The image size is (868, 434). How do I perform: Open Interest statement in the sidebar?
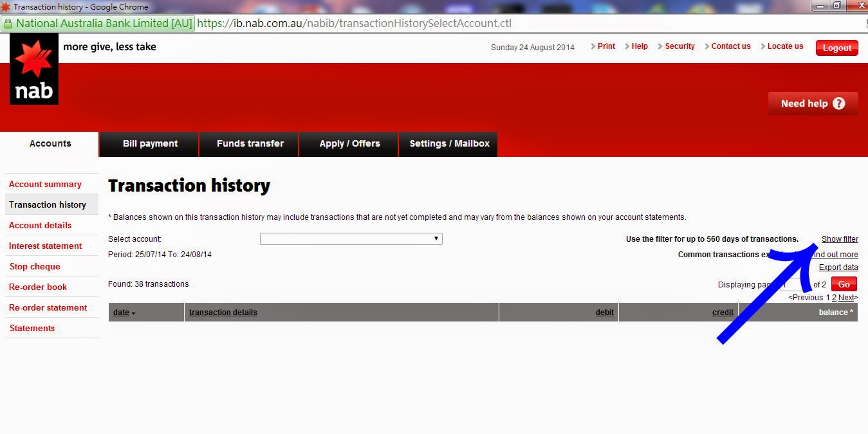pos(46,246)
